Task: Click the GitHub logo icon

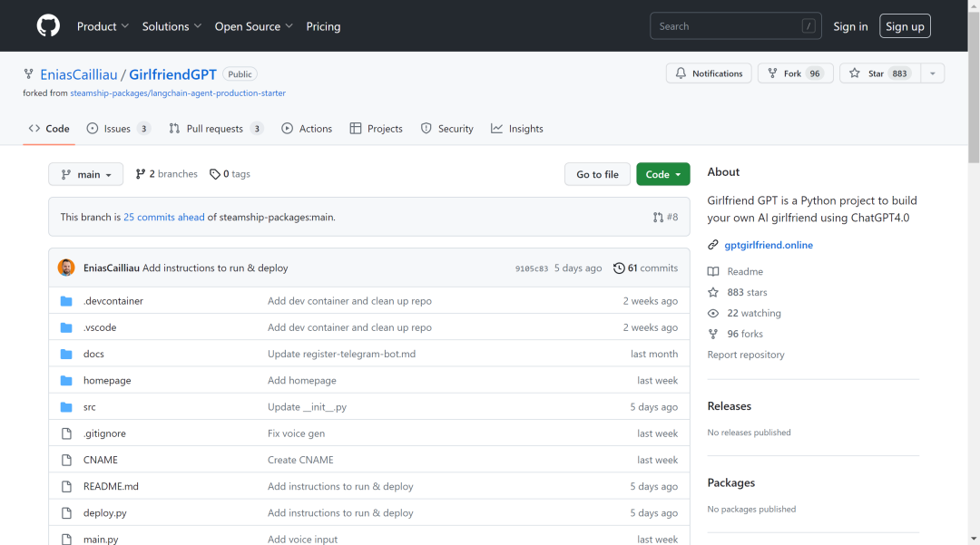Action: (x=48, y=26)
